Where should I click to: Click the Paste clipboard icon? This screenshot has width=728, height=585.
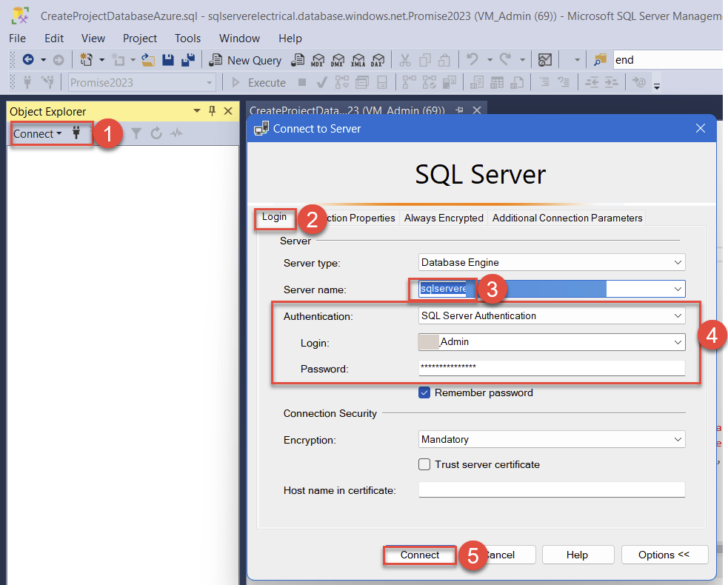tap(444, 59)
